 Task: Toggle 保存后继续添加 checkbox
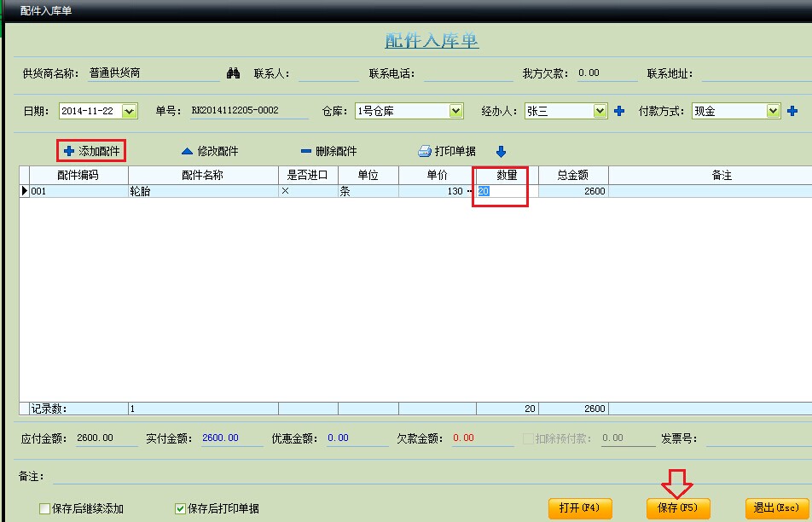tap(44, 508)
